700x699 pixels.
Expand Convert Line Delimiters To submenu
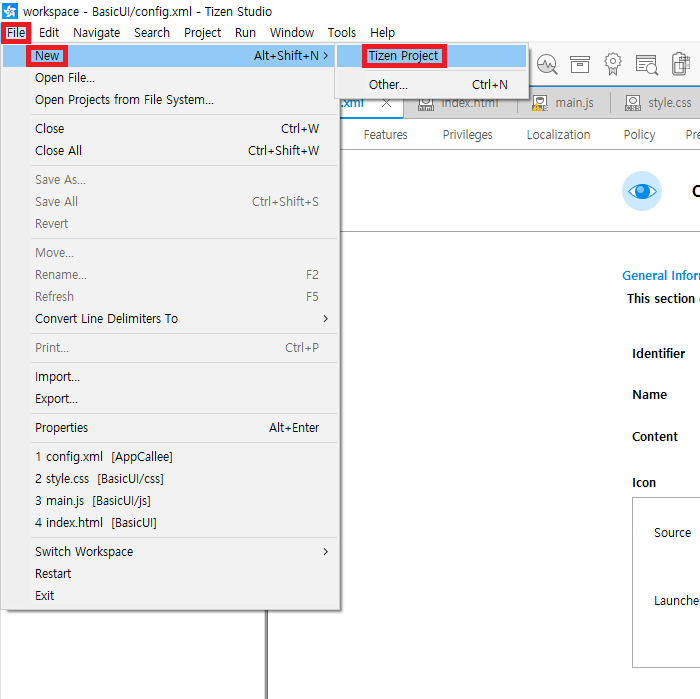(x=326, y=319)
